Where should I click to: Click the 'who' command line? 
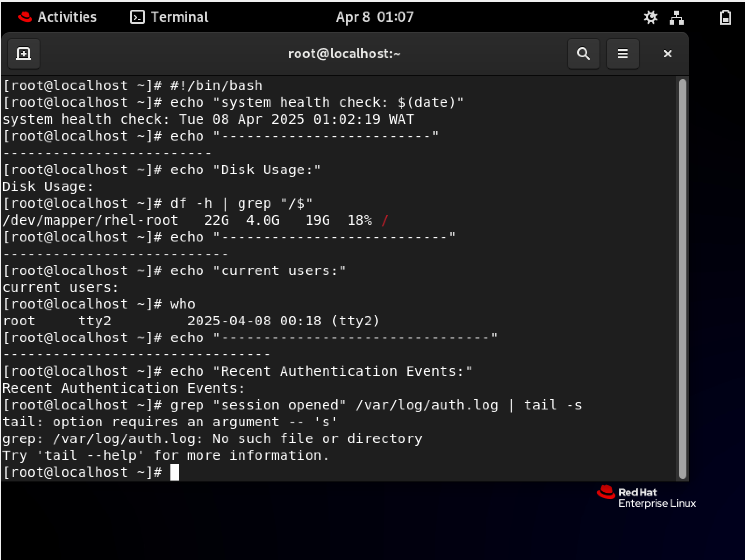(99, 304)
